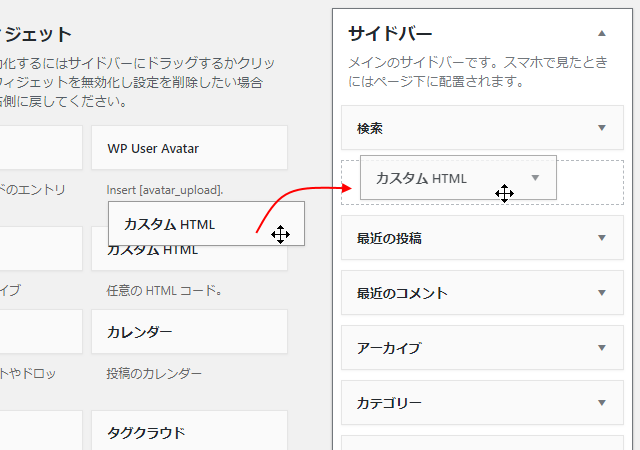The image size is (640, 450).
Task: Click the Insert [avatar_upload]. description
Action: (x=165, y=190)
